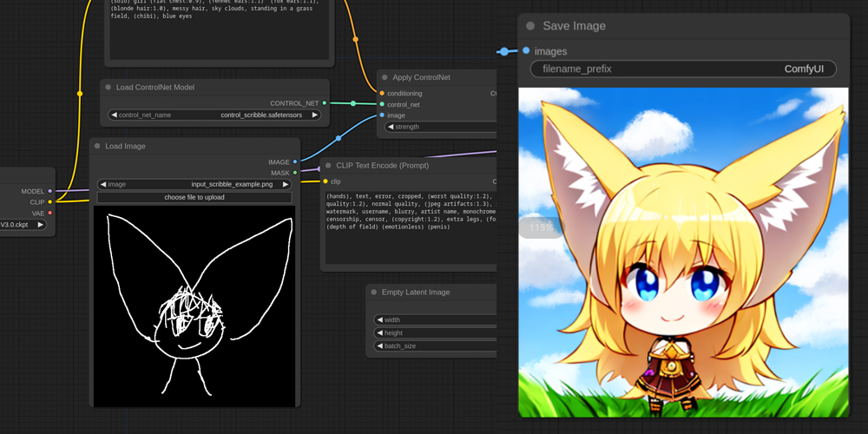Decrease strength with the left arrow
The width and height of the screenshot is (868, 434).
coord(391,127)
